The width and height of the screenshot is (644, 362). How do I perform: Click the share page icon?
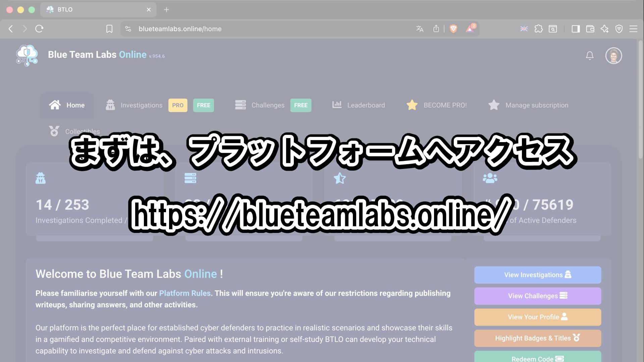(436, 29)
